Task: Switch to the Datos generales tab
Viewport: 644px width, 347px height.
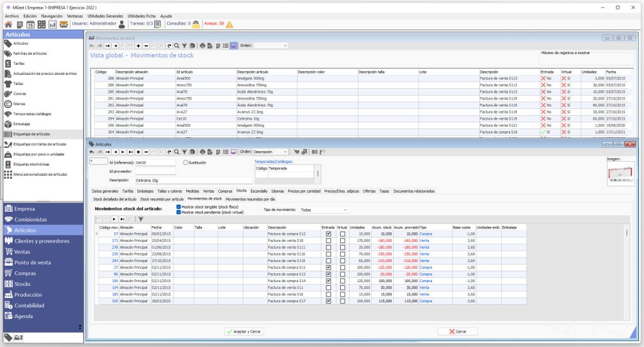Action: coord(105,191)
